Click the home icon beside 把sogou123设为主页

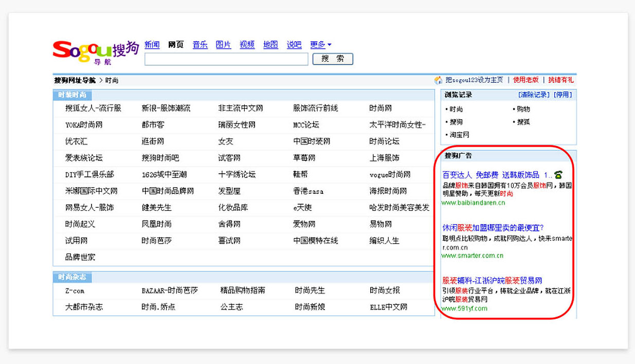coord(439,80)
